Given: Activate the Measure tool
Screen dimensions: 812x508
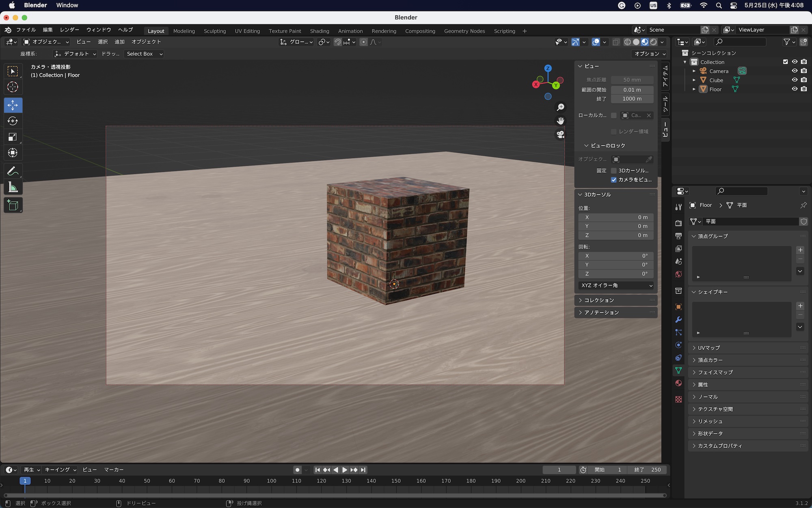Looking at the screenshot, I should 13,187.
